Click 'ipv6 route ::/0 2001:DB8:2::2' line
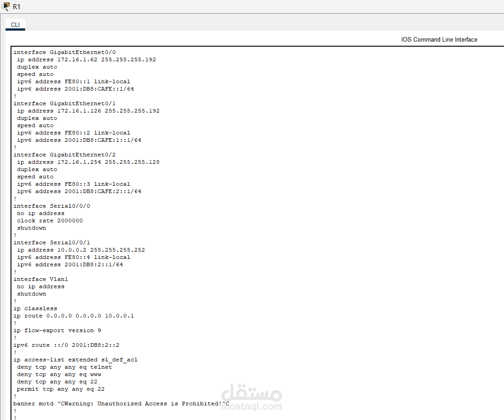Screen dimensions: 504x420 (x=66, y=345)
